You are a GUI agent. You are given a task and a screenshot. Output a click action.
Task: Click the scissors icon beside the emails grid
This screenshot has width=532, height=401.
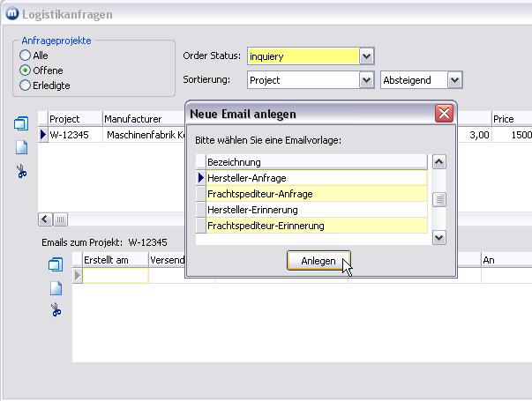[x=56, y=309]
